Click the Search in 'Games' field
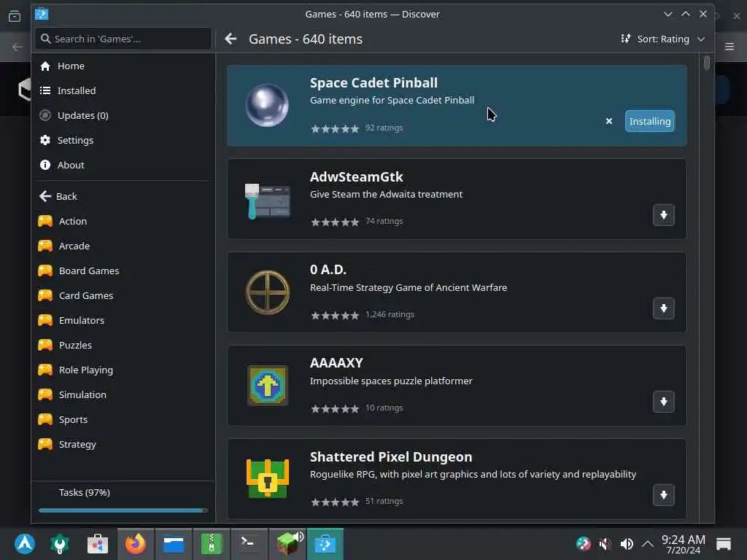The image size is (747, 560). 123,39
